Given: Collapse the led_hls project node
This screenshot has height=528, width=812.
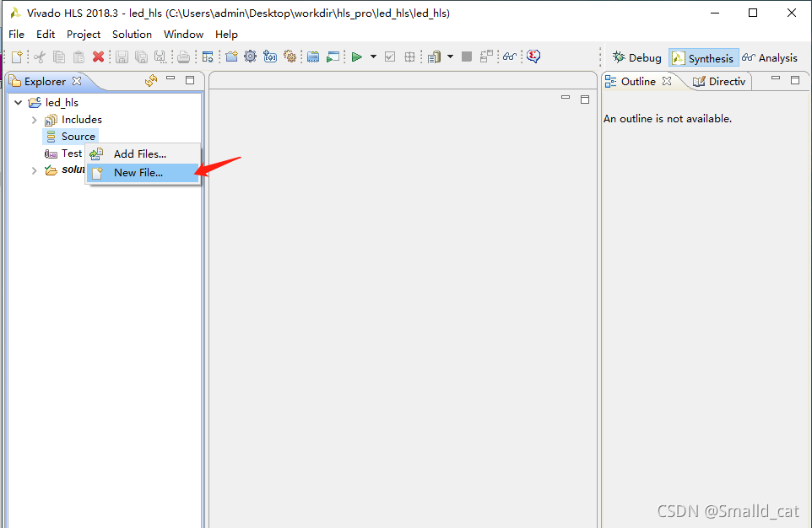Looking at the screenshot, I should point(18,103).
